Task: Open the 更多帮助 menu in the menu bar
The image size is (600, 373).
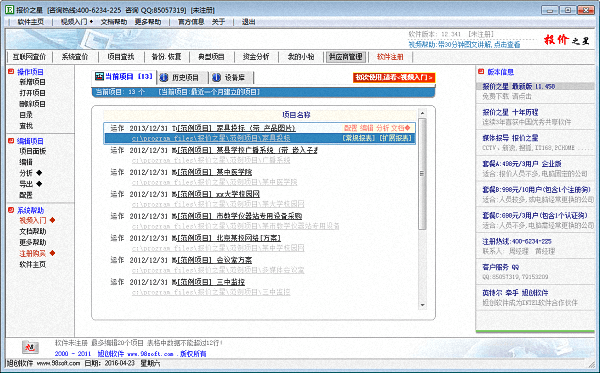Action: tap(148, 22)
